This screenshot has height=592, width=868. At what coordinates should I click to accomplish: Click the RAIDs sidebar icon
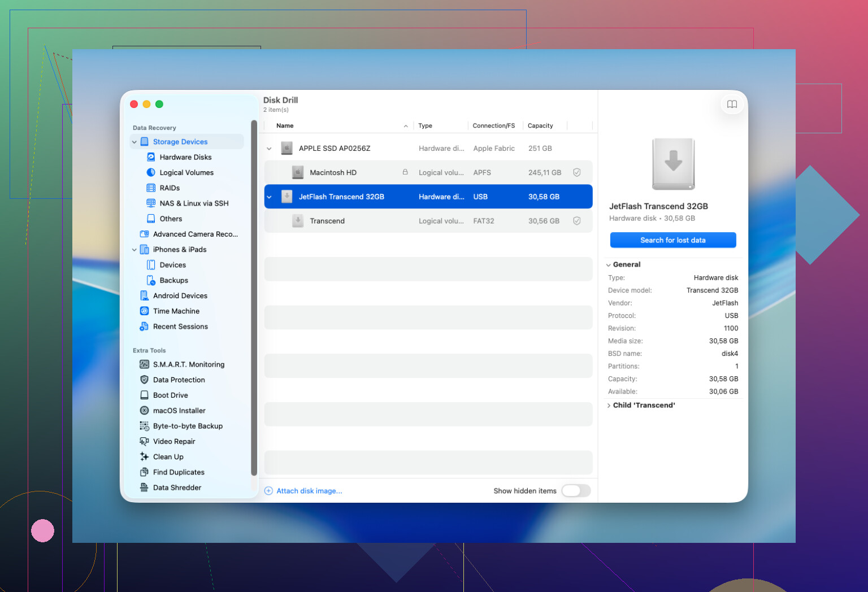[151, 188]
